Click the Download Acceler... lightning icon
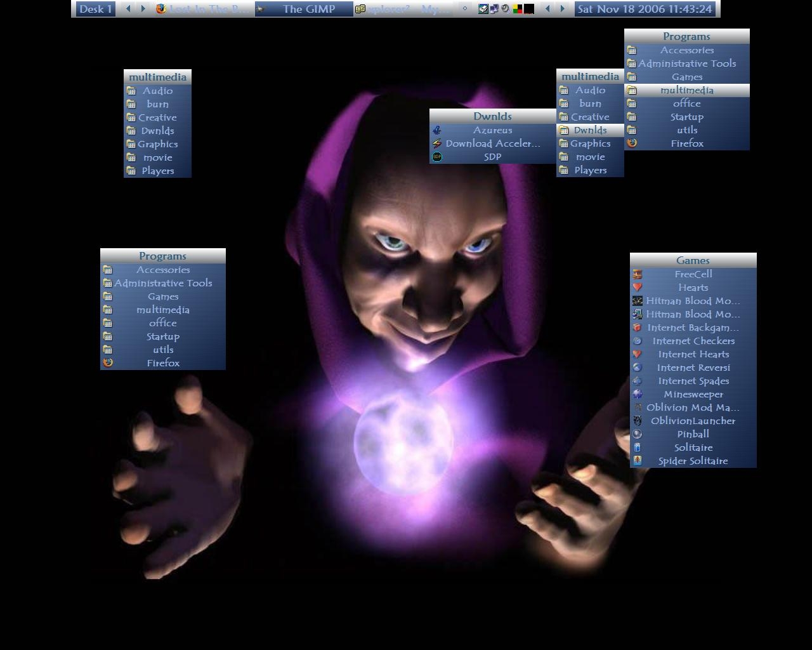The height and width of the screenshot is (650, 812). click(437, 143)
